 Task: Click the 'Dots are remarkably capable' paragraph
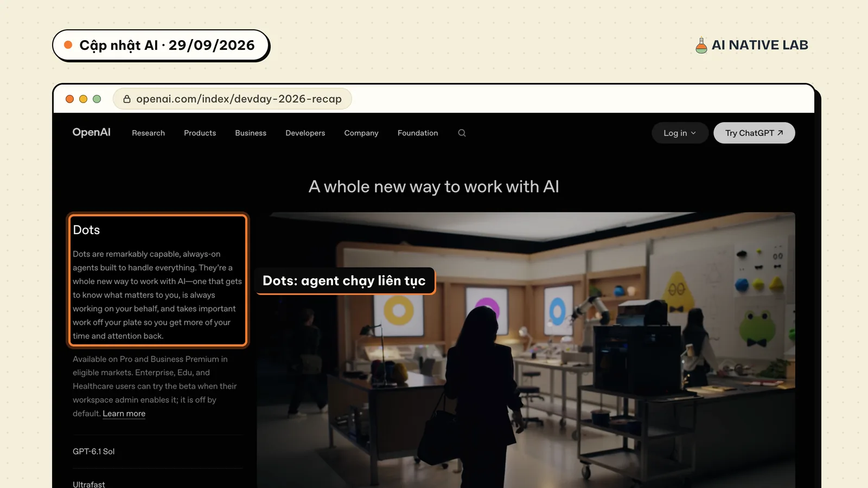pos(157,295)
